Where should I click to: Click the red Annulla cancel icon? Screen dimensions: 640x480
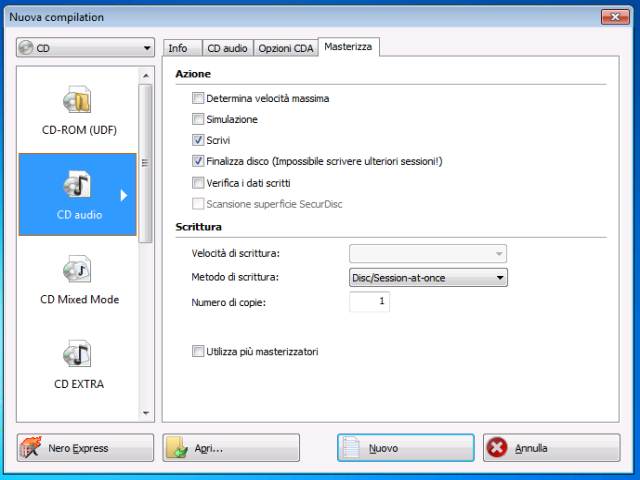[498, 448]
